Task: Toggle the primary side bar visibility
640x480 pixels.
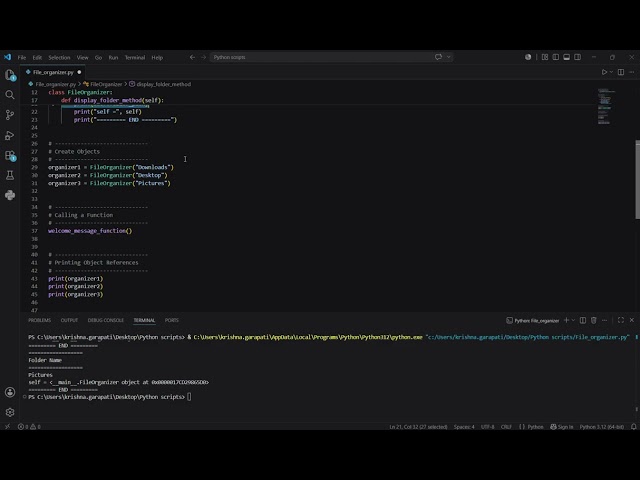Action: pyautogui.click(x=556, y=57)
